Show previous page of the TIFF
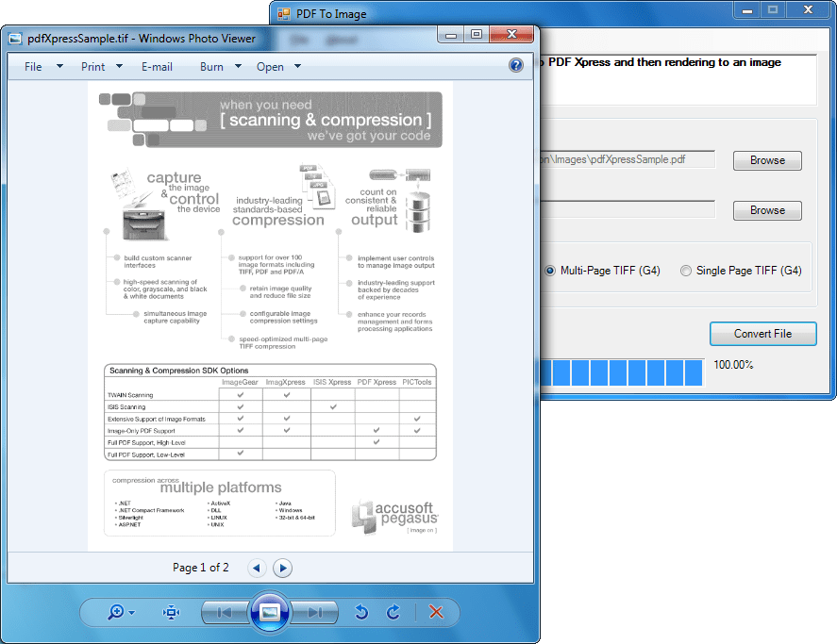 coord(257,568)
